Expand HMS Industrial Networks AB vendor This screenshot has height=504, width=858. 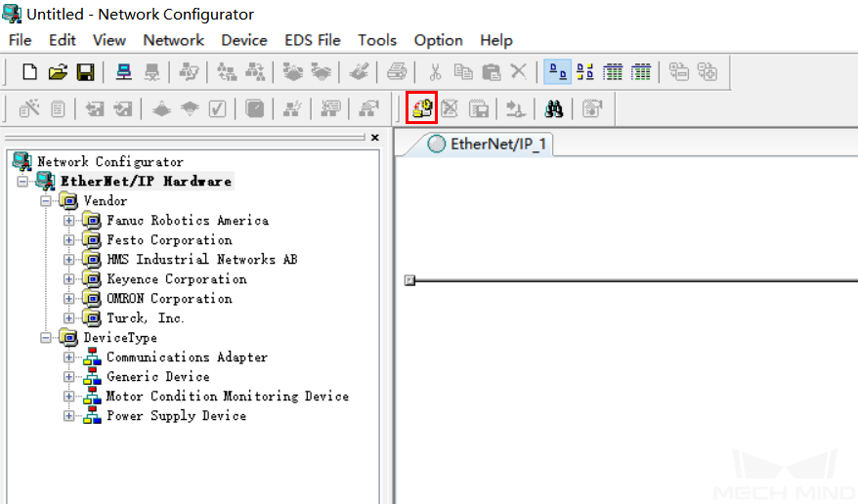[x=69, y=259]
